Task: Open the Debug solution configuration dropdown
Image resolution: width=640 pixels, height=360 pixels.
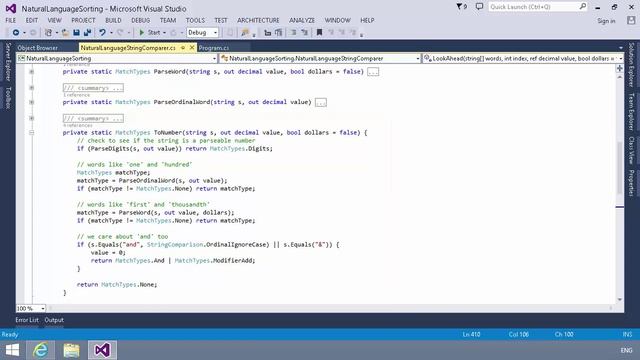Action: (x=202, y=33)
